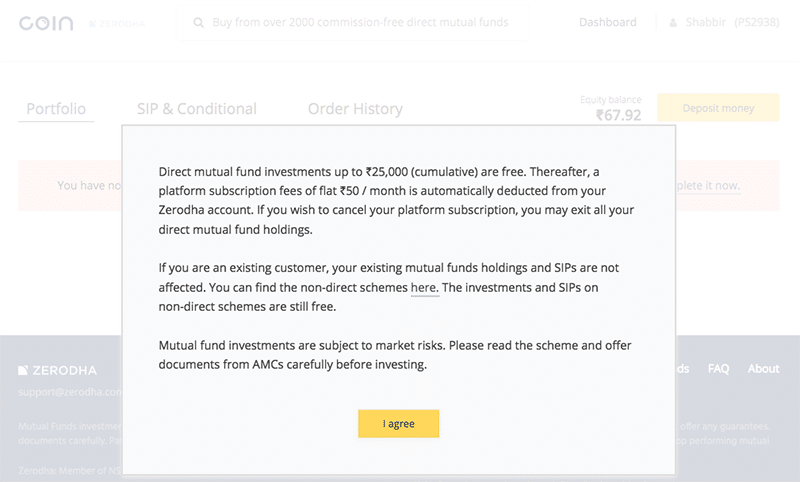Click the Equity balance ₹67.92 amount
The image size is (800, 482).
(618, 115)
